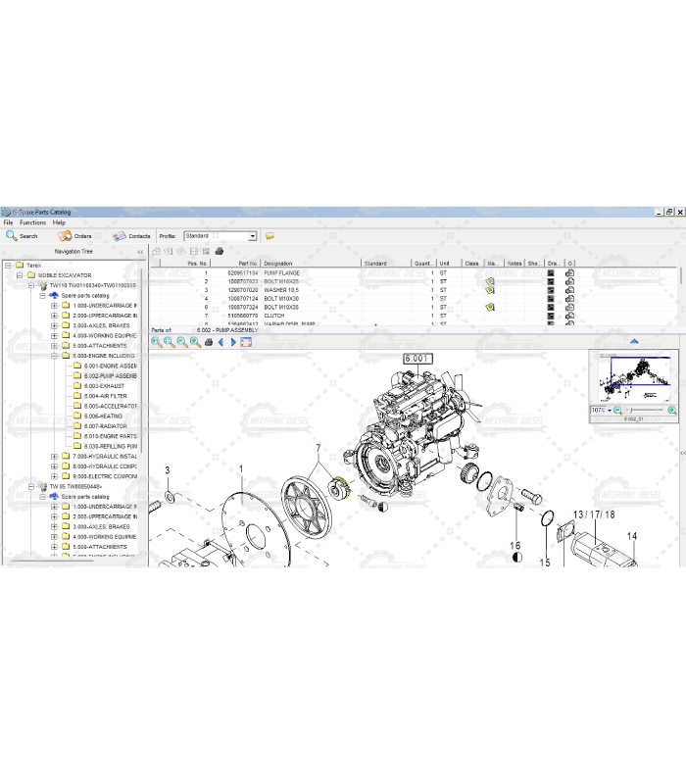
Task: Open the Profile dropdown
Action: click(x=252, y=236)
